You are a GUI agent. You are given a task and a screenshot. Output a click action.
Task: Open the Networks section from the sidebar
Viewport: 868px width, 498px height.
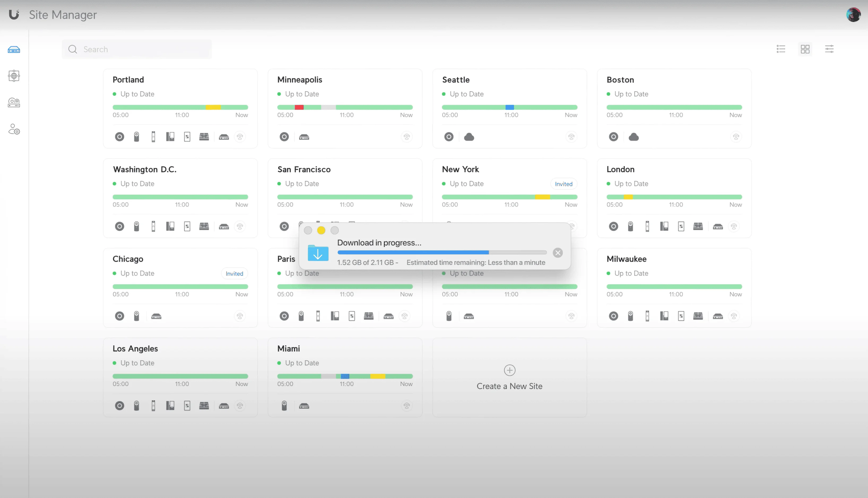click(14, 76)
